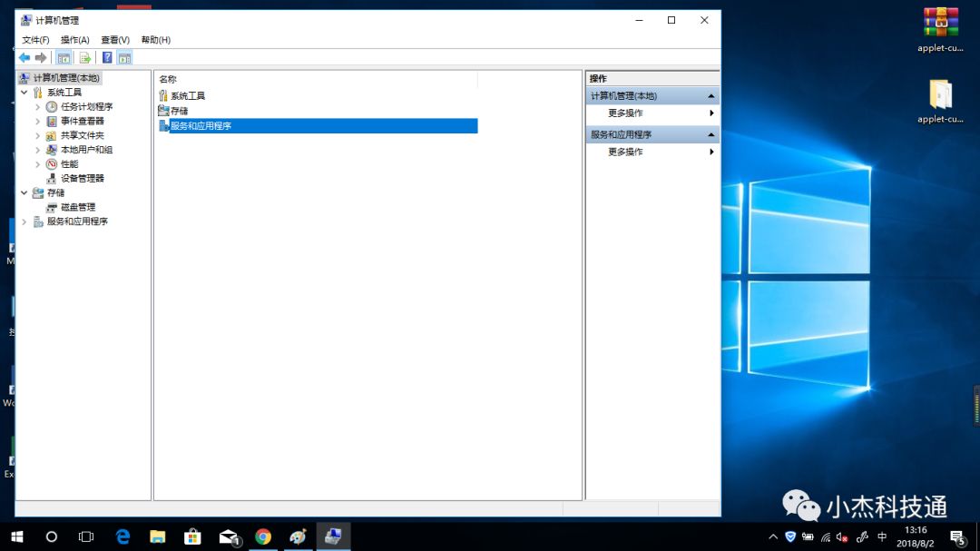Screen dimensions: 980x551
Task: Expand the 事件查看器 node arrow
Action: [37, 121]
